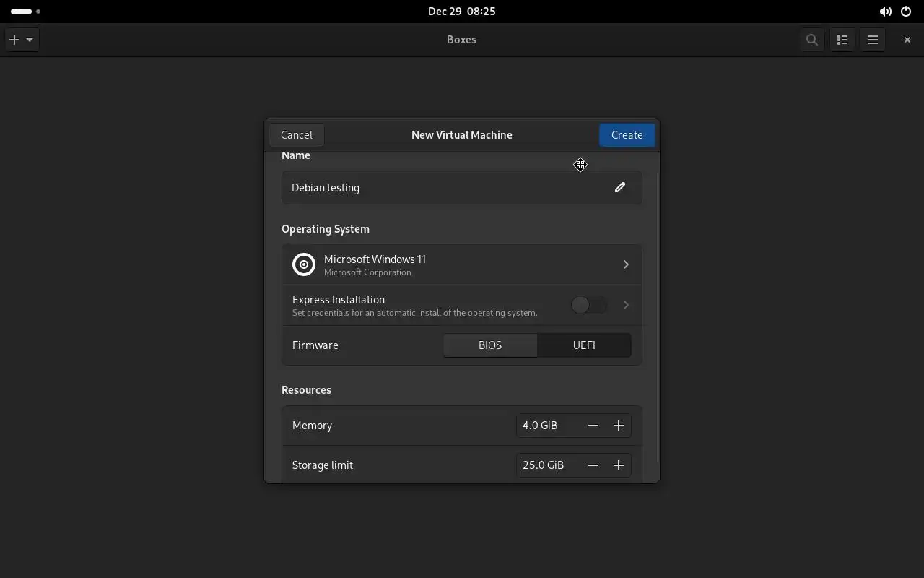Enable the Express Installation switch
The width and height of the screenshot is (924, 578).
[588, 305]
